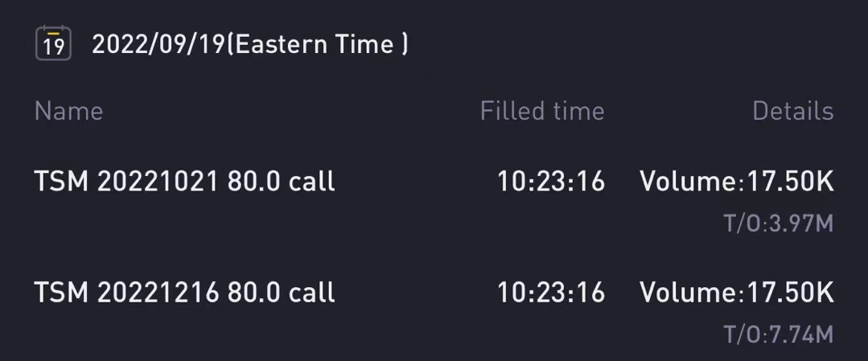
Task: Click the 20221021 expiry date text
Action: coord(158,182)
